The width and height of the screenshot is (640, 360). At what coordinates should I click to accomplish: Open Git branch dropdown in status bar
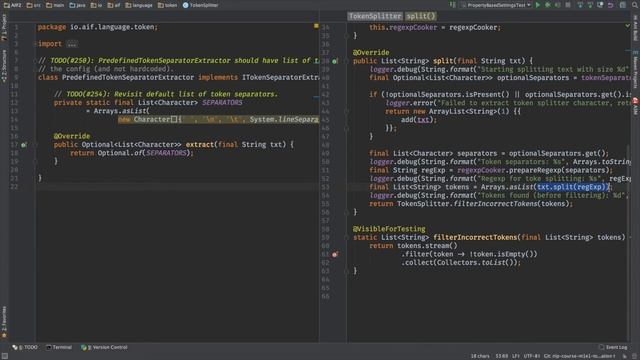[579, 356]
